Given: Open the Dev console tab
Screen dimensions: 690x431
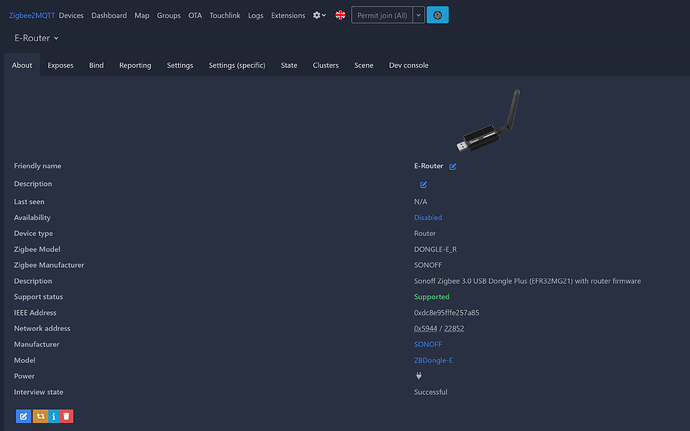Looking at the screenshot, I should click(408, 65).
